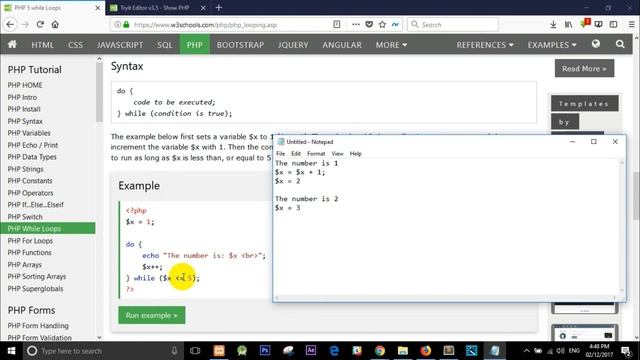Viewport: 640px width, 360px height.
Task: Switch to Firefox on the taskbar
Action: point(426,351)
